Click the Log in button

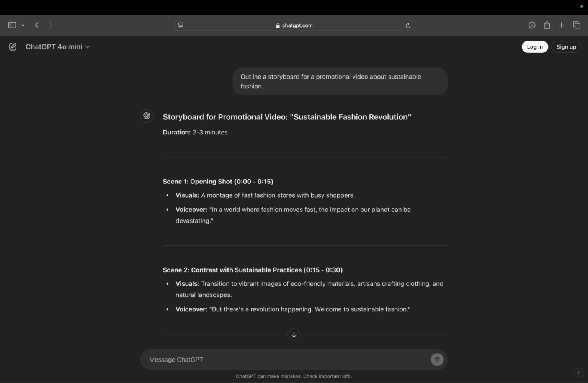[x=535, y=47]
